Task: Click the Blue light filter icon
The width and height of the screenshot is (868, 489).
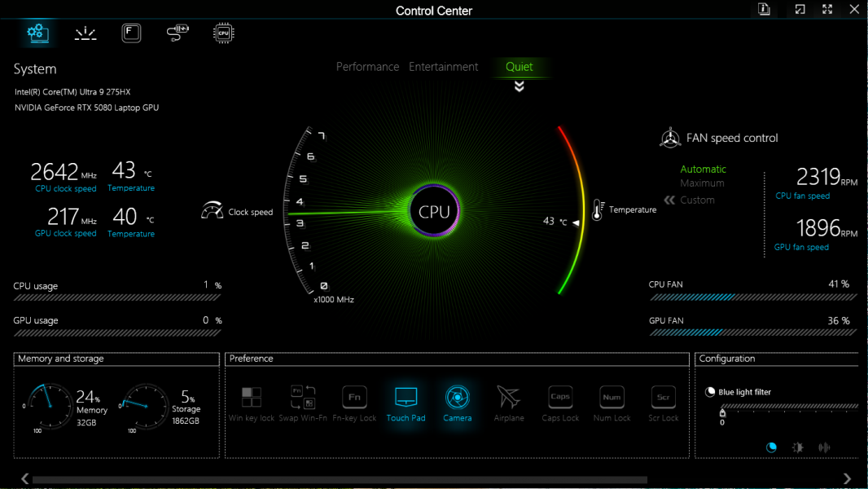Action: 710,391
